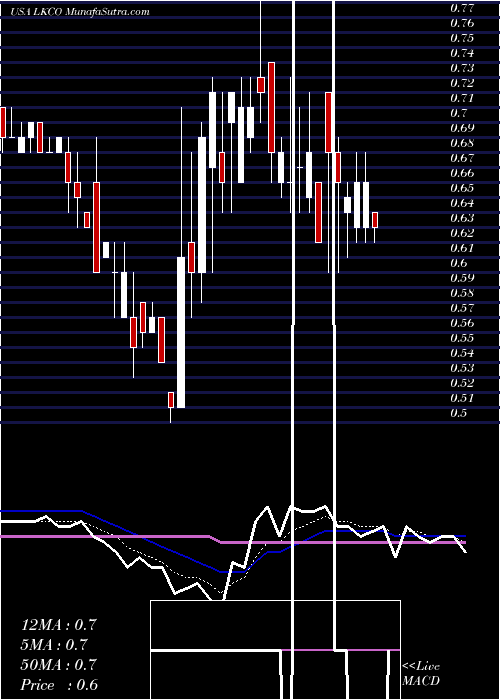Click the 0.75 price axis label
This screenshot has height=700, width=500.
(x=461, y=38)
